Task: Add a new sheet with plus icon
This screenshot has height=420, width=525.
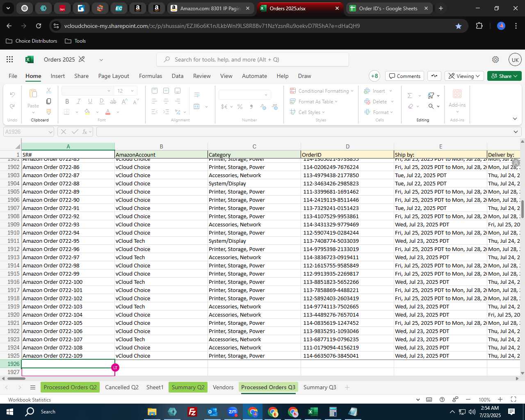Action: click(347, 387)
